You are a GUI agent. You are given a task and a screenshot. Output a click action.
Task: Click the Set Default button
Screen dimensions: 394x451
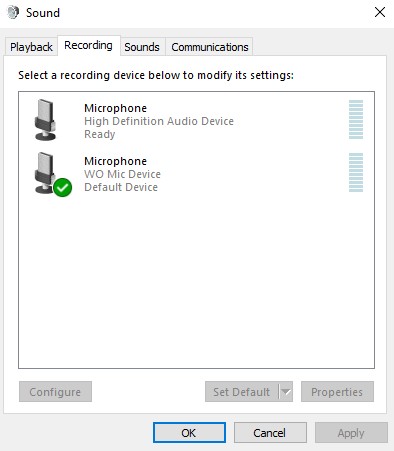[x=242, y=392]
